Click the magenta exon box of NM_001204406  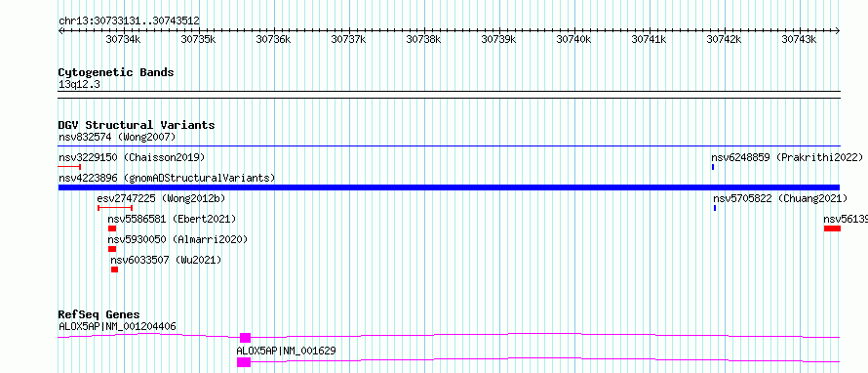click(245, 338)
